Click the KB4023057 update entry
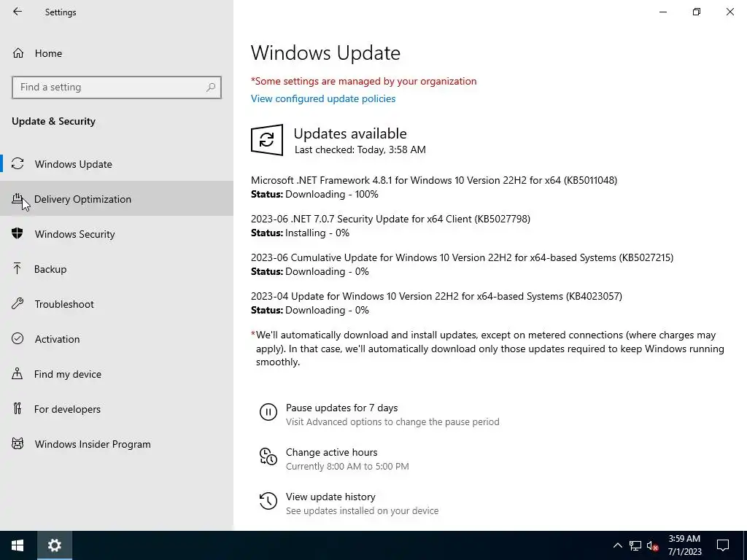 pos(436,296)
